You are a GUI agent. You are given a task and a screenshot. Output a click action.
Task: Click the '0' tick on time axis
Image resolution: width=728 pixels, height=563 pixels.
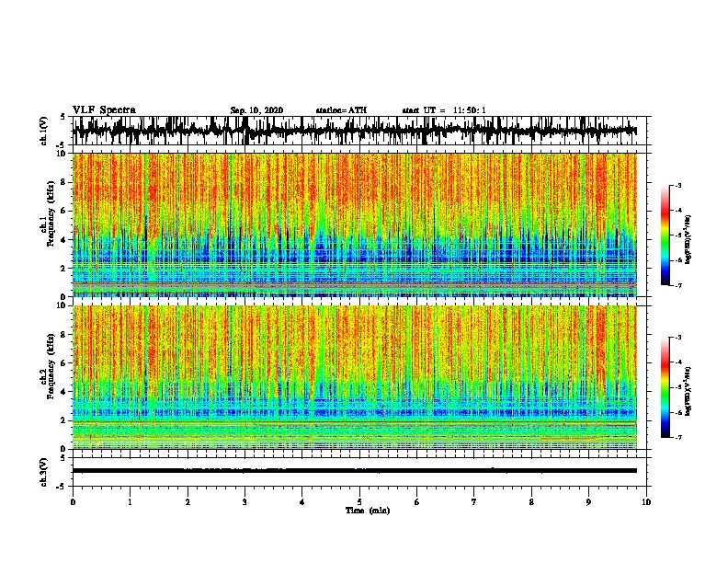coord(73,502)
